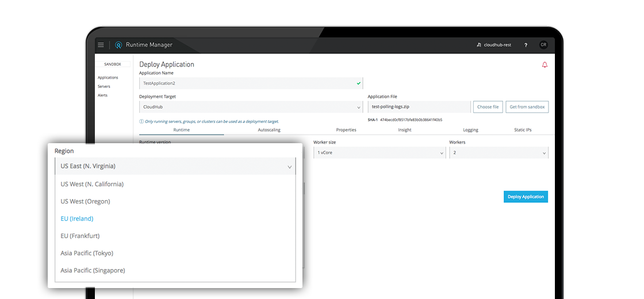Viewport: 644px width, 299px height.
Task: Collapse the Region dropdown showing US East
Action: pos(175,166)
